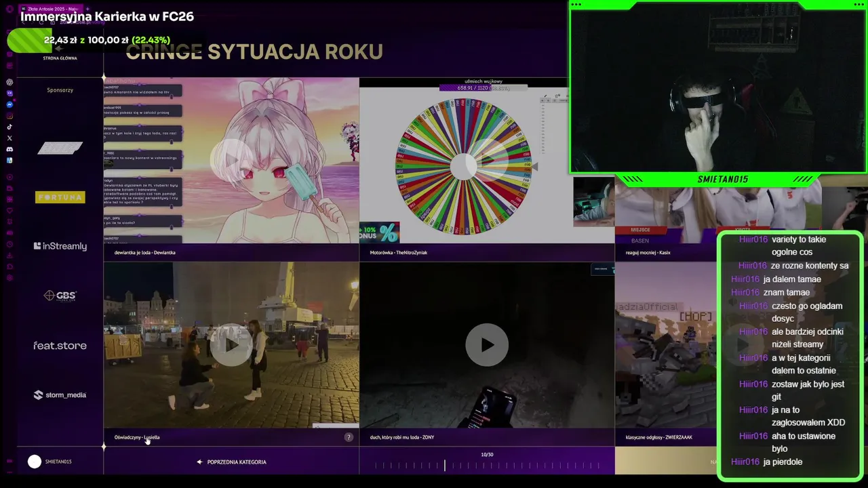Click chat message 'ja dalem tamae'
This screenshot has width=868, height=488.
[x=792, y=279]
